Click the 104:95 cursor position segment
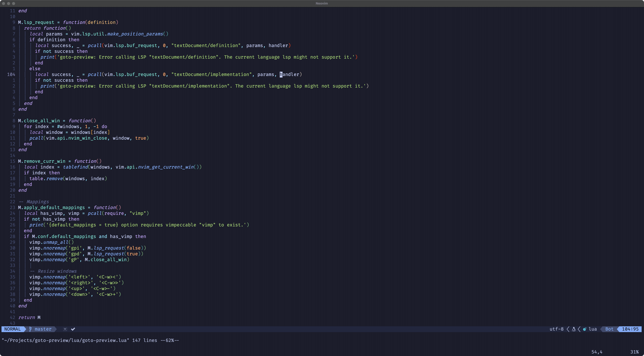The height and width of the screenshot is (356, 644). (630, 329)
